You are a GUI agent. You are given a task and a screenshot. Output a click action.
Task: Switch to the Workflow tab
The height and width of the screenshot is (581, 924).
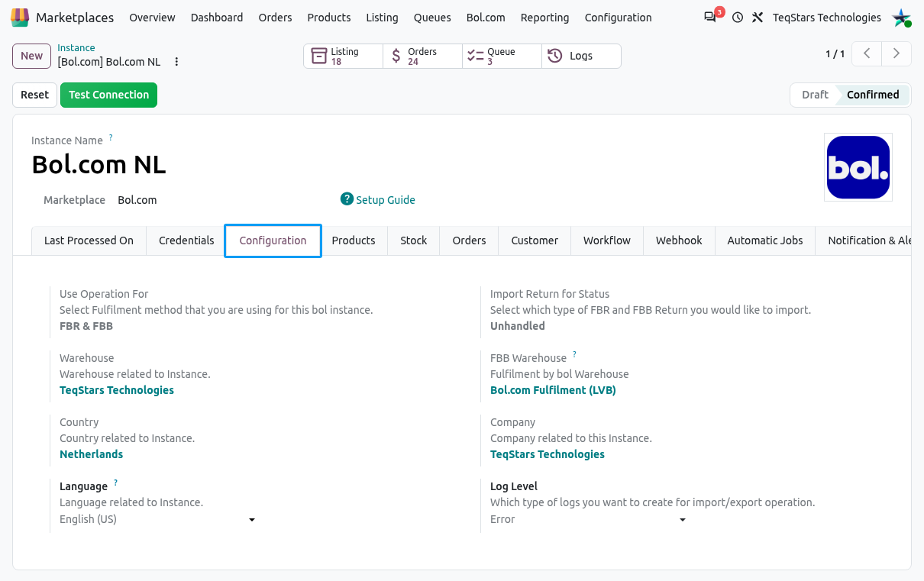click(x=607, y=240)
